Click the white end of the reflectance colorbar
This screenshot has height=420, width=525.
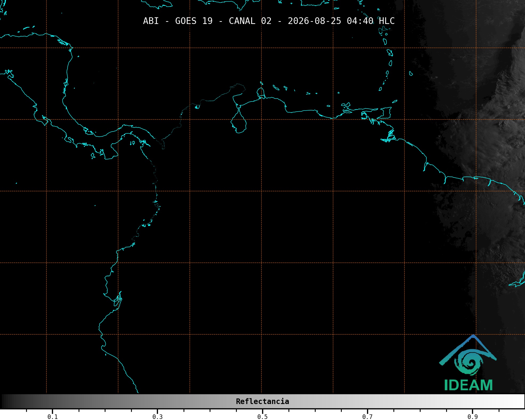coord(519,401)
